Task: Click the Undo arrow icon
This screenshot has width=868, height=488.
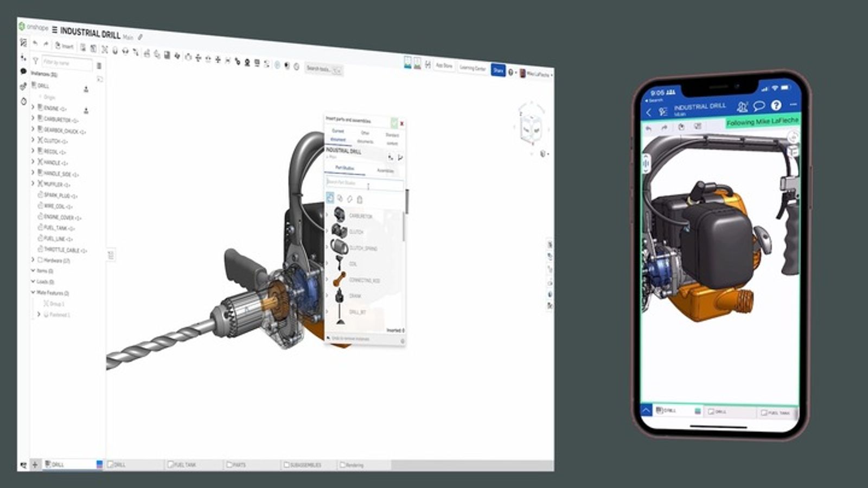Action: tap(35, 44)
